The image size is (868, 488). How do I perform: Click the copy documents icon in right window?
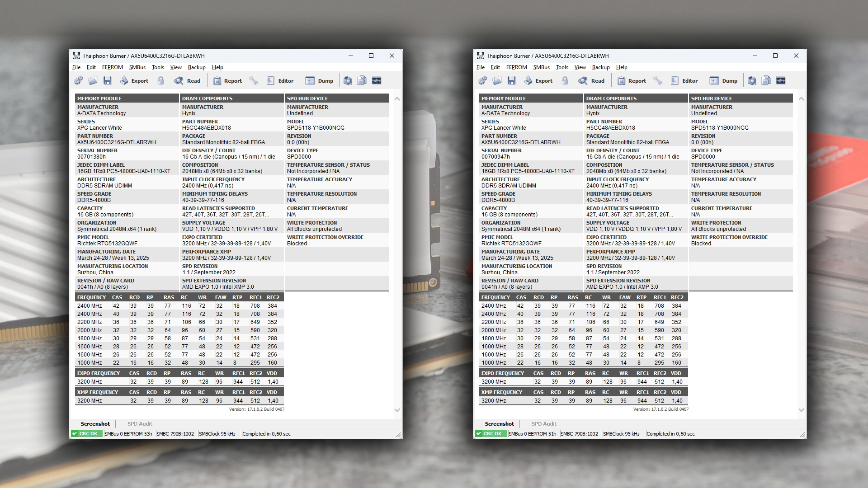(766, 80)
